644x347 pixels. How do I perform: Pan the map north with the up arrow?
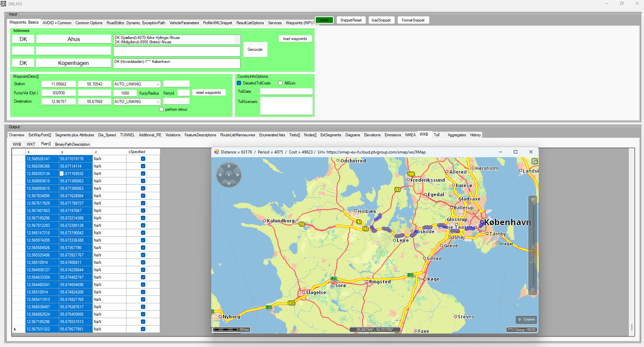pyautogui.click(x=229, y=166)
